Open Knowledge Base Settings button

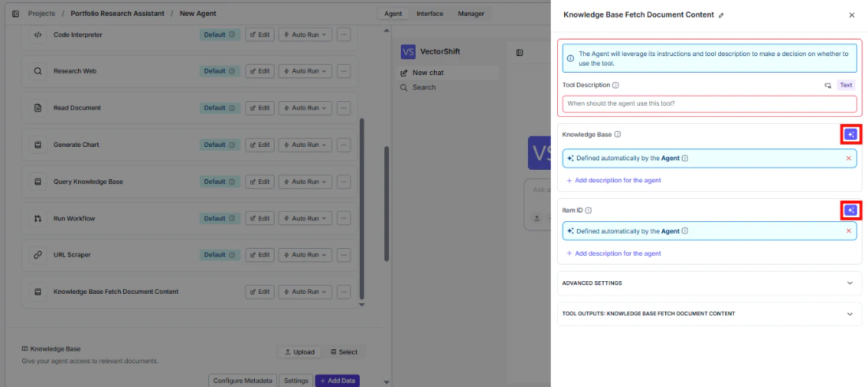[x=296, y=381]
